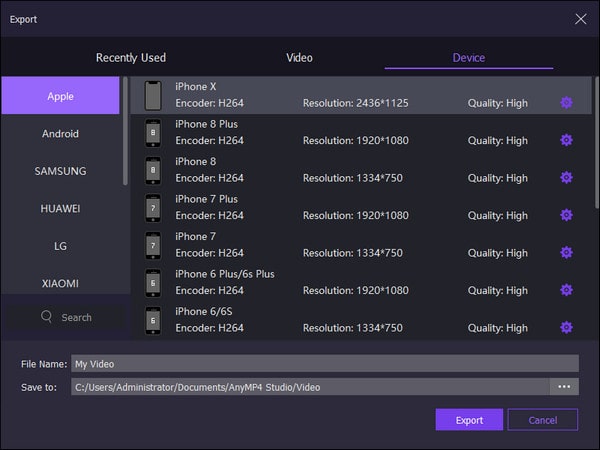This screenshot has width=600, height=450.
Task: Open settings gear for iPhone 8 Plus
Action: tap(566, 141)
